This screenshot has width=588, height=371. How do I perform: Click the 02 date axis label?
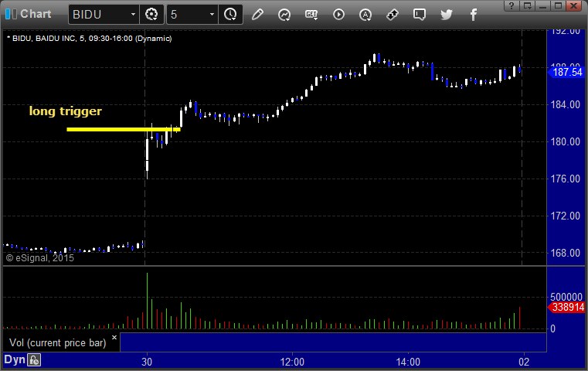coord(524,362)
